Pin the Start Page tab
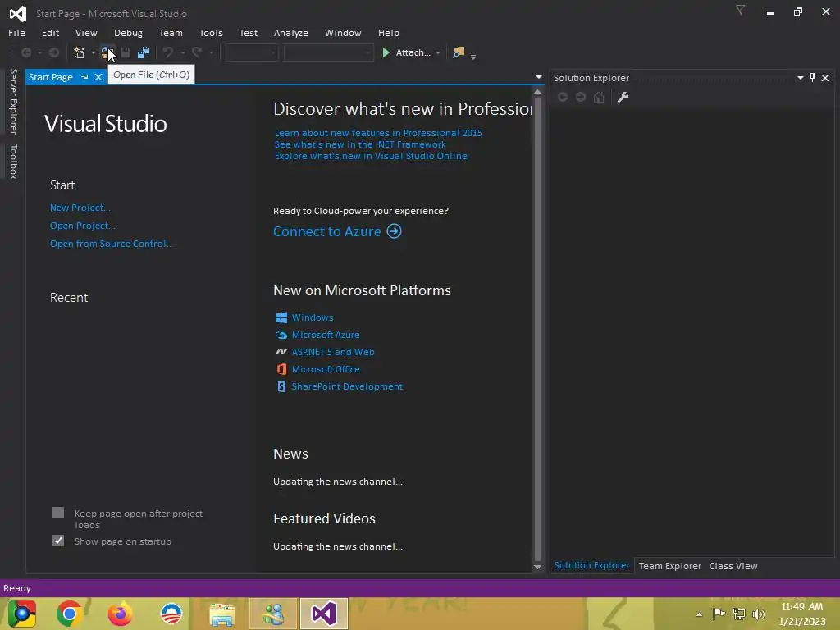The image size is (840, 630). click(x=84, y=77)
